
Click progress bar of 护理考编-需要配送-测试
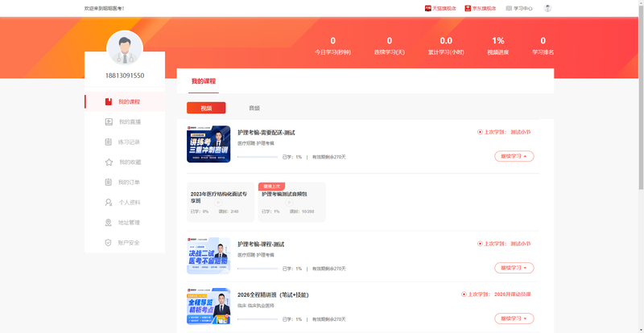tap(258, 157)
